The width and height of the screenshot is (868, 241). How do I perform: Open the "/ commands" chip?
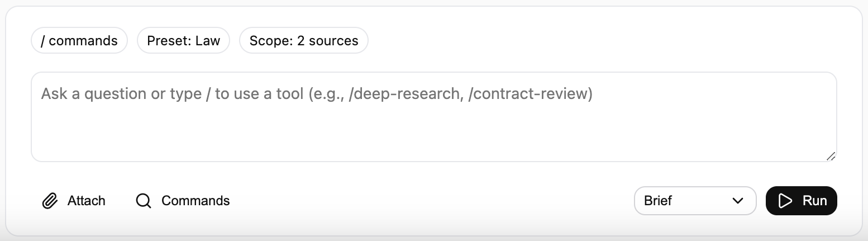point(79,41)
